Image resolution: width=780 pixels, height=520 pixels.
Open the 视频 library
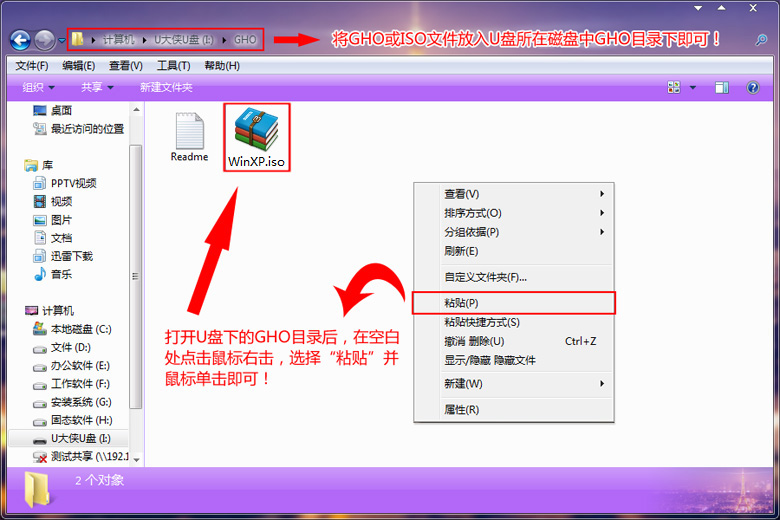pyautogui.click(x=53, y=202)
